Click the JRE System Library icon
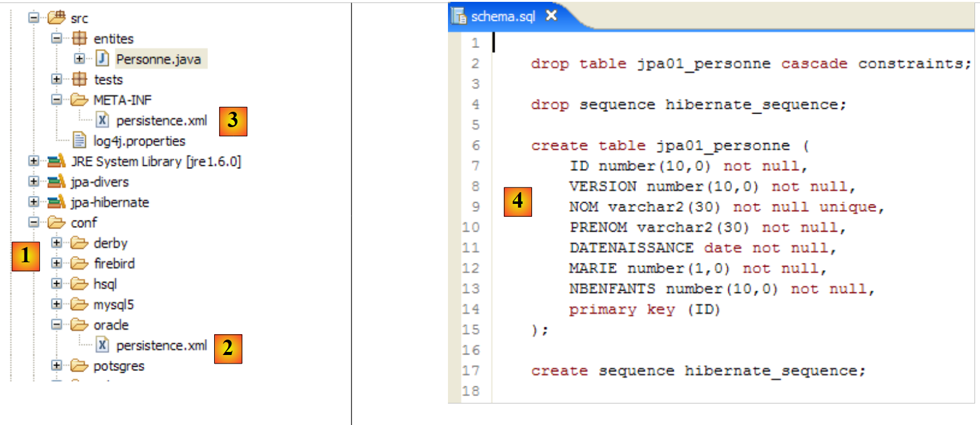 tap(56, 161)
